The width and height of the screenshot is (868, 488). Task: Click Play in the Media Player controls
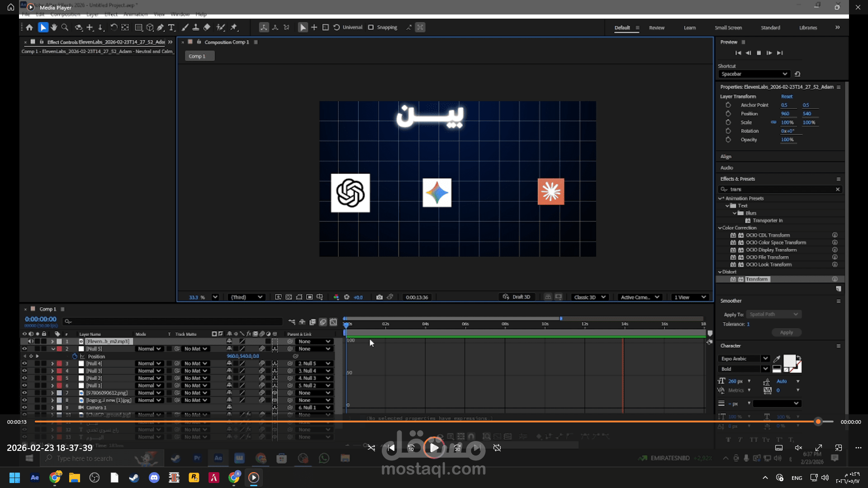[434, 448]
